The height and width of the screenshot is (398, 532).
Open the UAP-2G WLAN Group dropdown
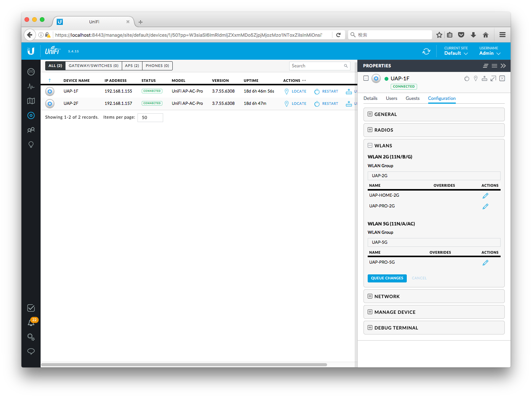tap(434, 176)
